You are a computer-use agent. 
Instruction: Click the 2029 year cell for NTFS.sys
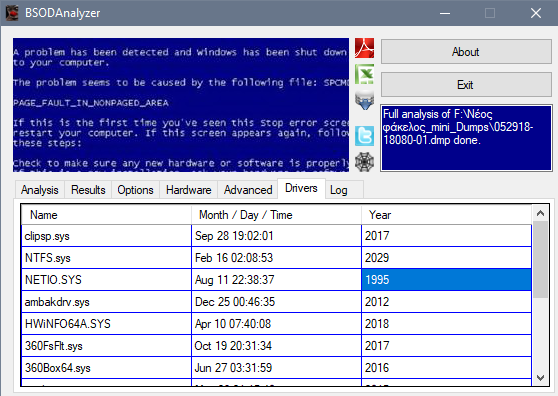click(x=447, y=258)
